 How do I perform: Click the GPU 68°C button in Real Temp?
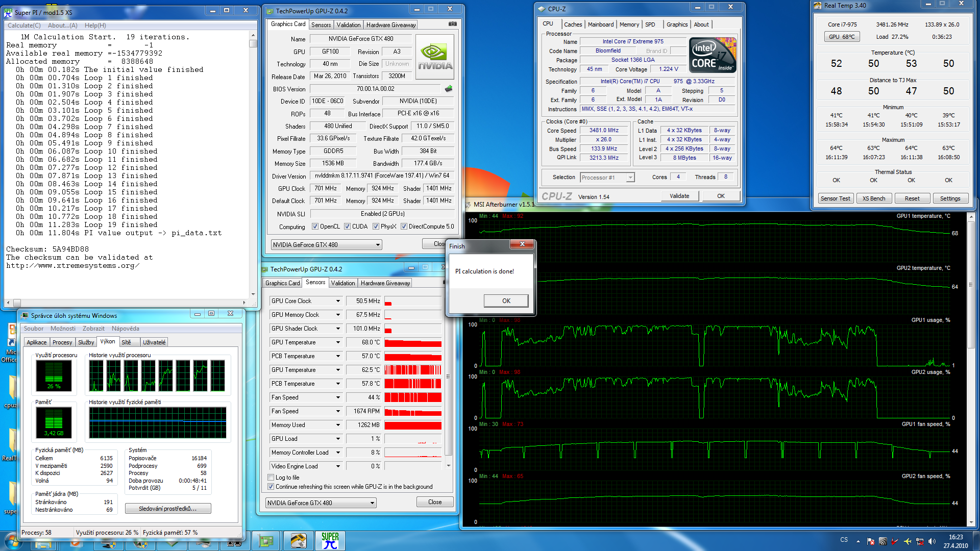pyautogui.click(x=842, y=37)
